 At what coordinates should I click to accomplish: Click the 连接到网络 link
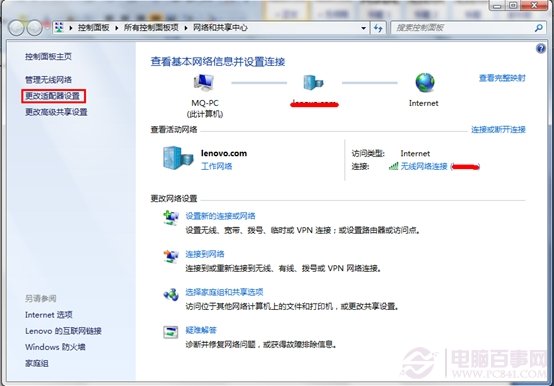pyautogui.click(x=205, y=254)
